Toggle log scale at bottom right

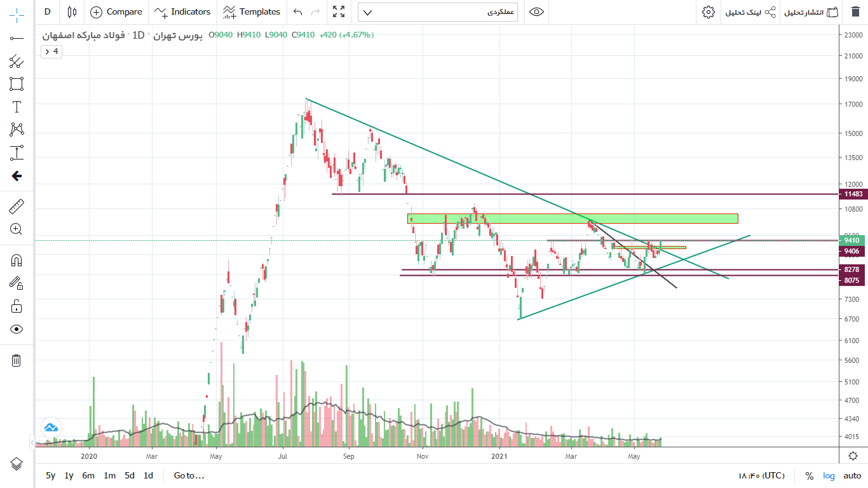pyautogui.click(x=829, y=476)
